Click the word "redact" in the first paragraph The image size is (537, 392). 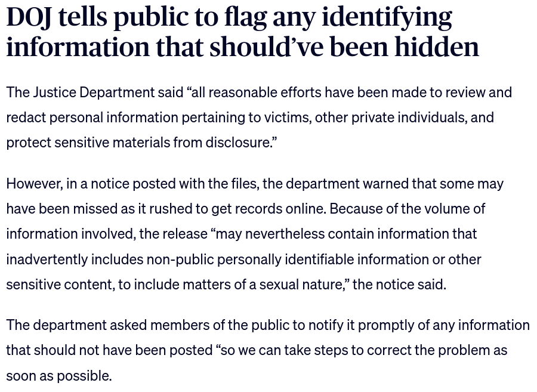click(26, 118)
